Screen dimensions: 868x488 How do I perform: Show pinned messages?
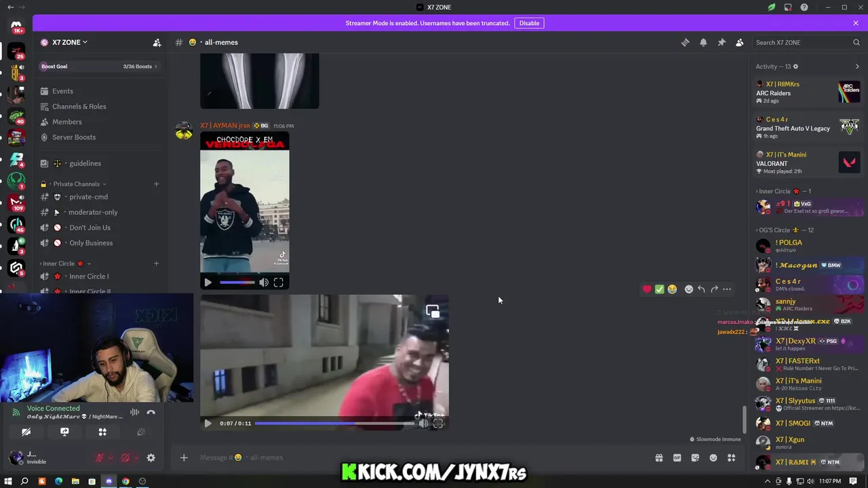click(x=722, y=42)
